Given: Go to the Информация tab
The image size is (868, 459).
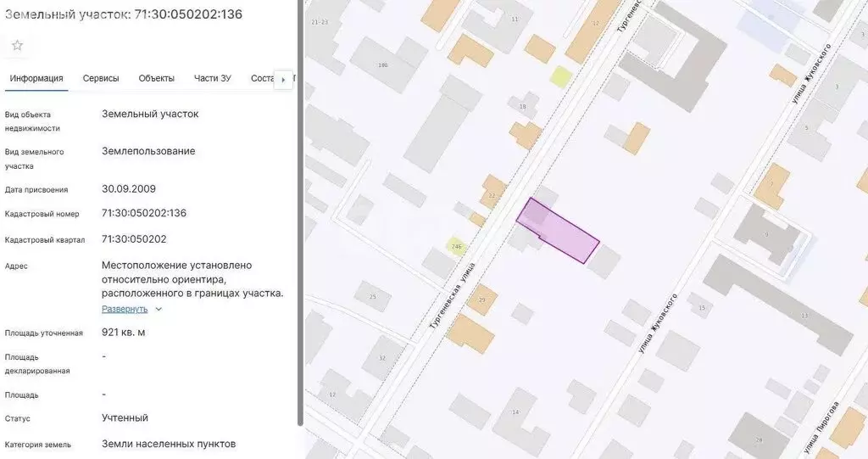Looking at the screenshot, I should coord(36,78).
